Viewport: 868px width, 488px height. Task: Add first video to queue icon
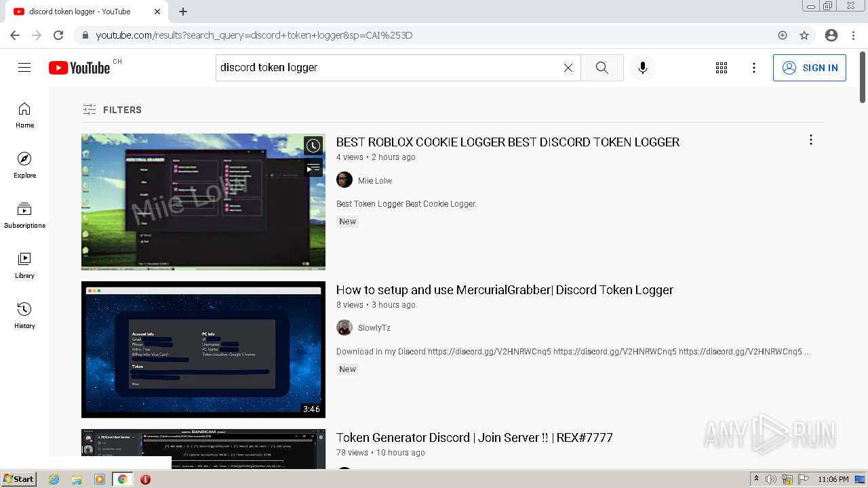(313, 167)
